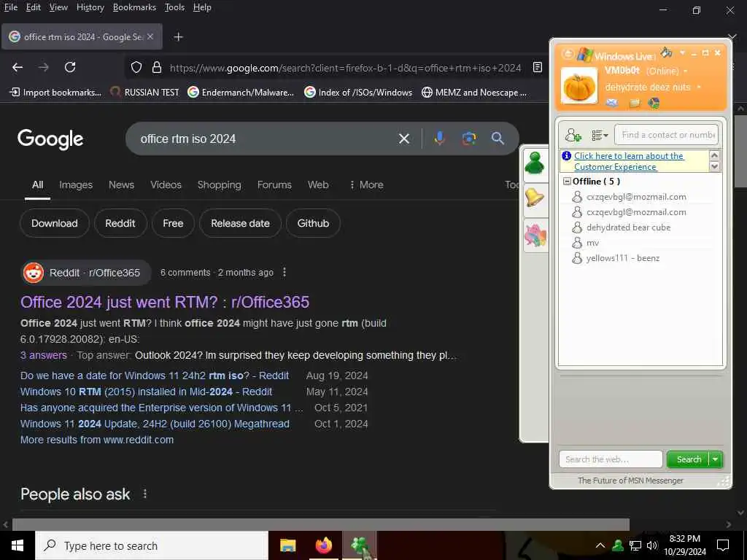
Task: Collapse the Offline ( 5 ) contact group
Action: pos(567,182)
